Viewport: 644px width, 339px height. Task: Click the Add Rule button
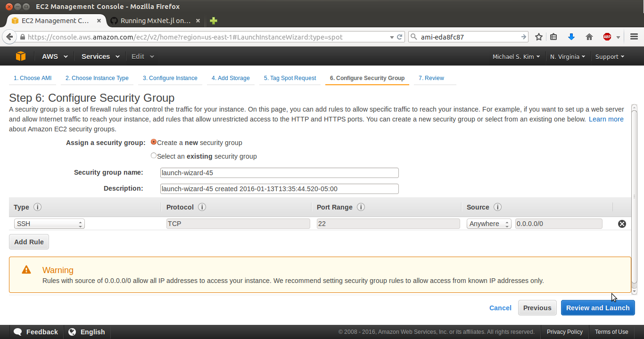tap(29, 242)
